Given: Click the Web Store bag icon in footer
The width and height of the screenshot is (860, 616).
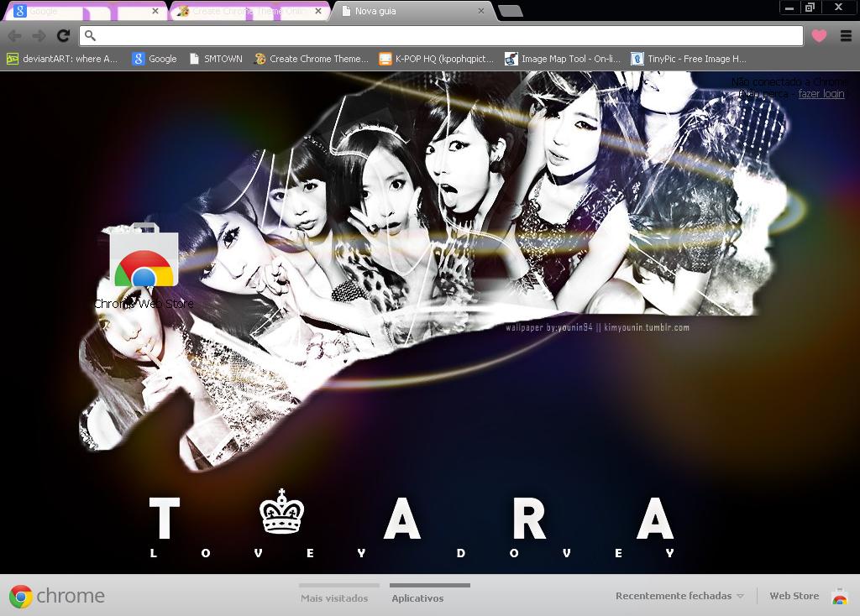Looking at the screenshot, I should (x=839, y=596).
